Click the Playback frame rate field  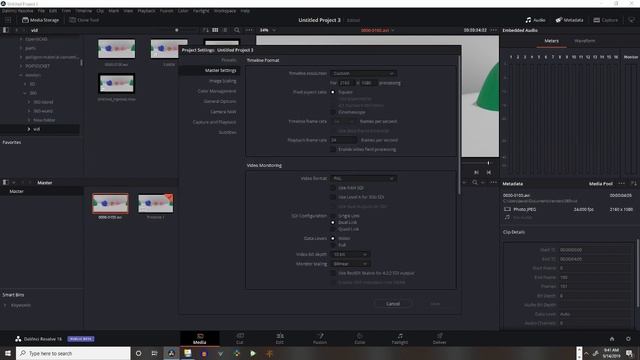click(x=344, y=140)
